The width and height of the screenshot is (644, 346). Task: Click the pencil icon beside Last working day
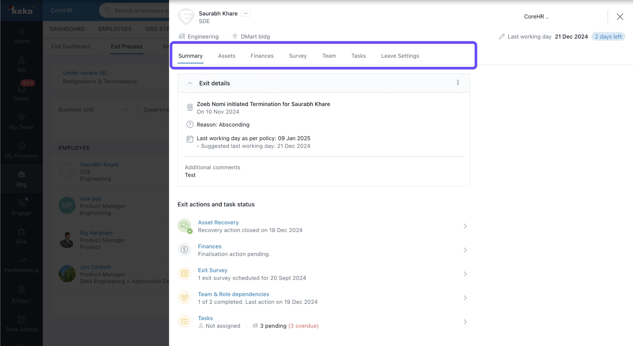502,36
